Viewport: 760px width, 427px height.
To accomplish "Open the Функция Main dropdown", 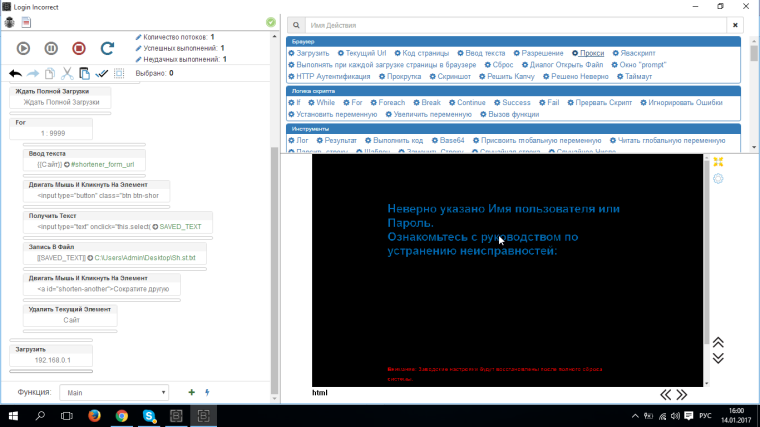I will [114, 393].
